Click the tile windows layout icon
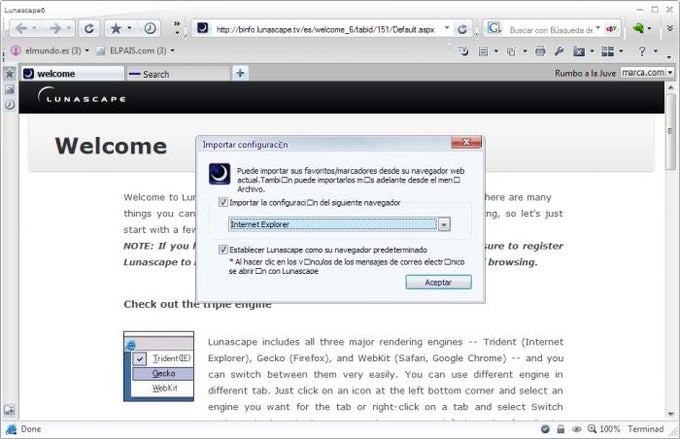This screenshot has width=680, height=439. [608, 51]
